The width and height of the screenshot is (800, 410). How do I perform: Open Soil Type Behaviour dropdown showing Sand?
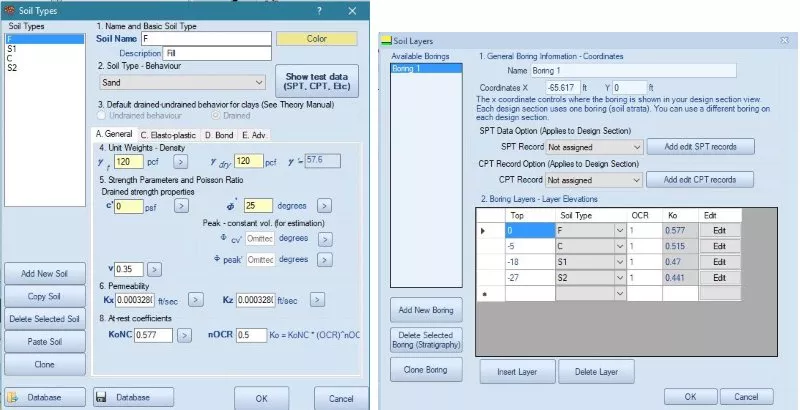point(182,83)
